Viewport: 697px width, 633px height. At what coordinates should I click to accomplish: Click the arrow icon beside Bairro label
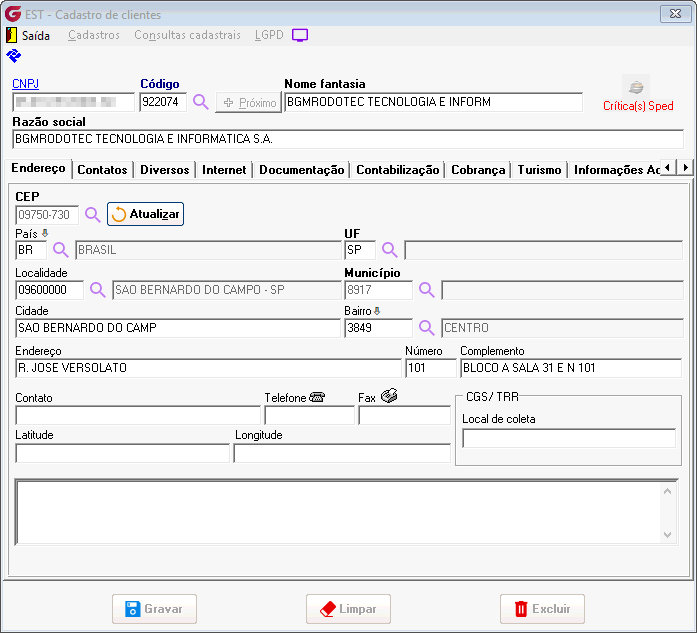pyautogui.click(x=377, y=311)
